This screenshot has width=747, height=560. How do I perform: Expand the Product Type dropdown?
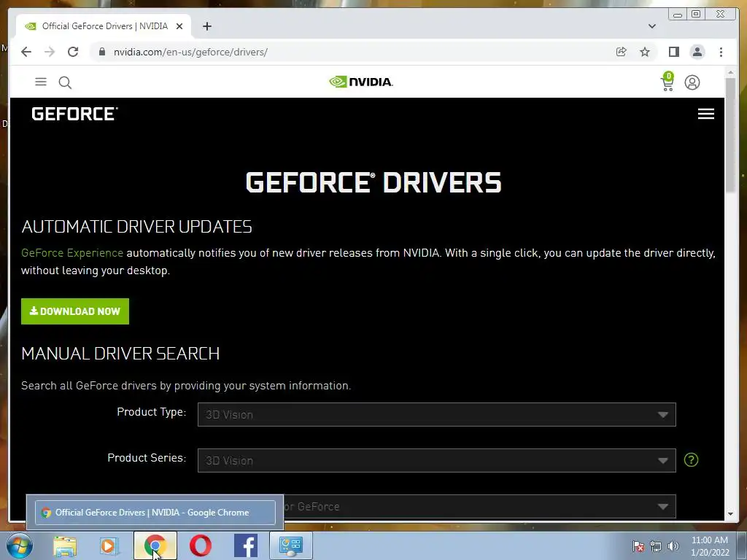coord(436,415)
